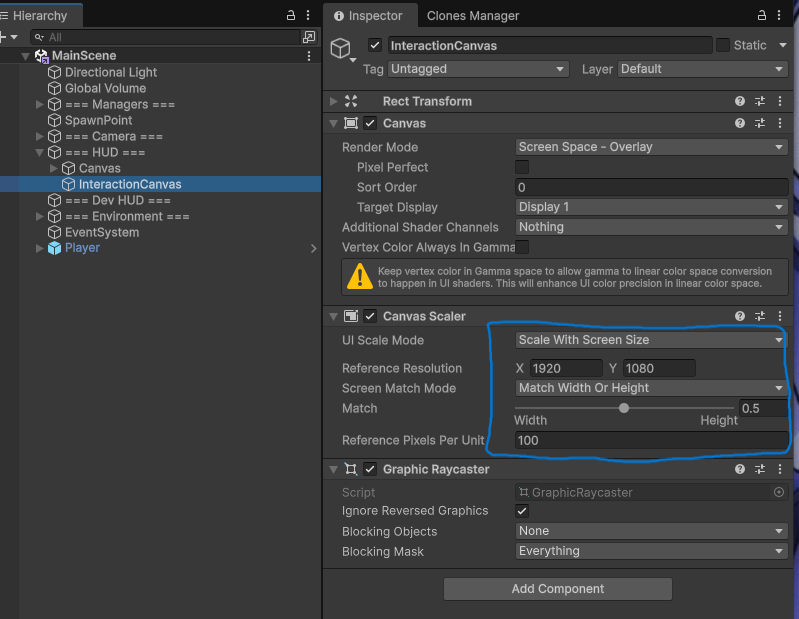Toggle the Static checkbox
Viewport: 799px width, 619px height.
coord(723,45)
